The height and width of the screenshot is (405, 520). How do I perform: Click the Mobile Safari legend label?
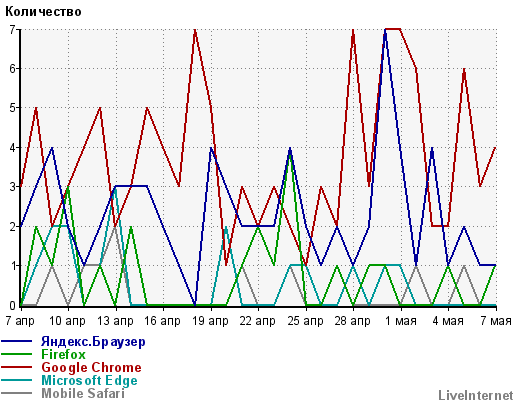pos(83,393)
